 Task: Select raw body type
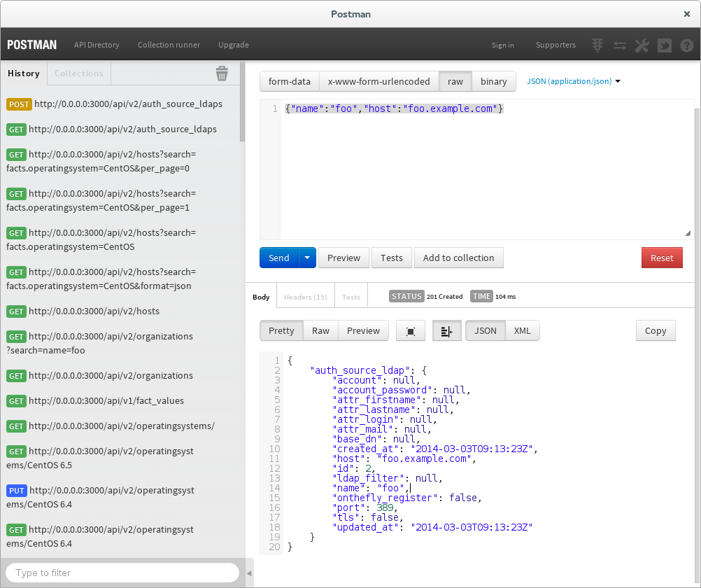[x=455, y=81]
